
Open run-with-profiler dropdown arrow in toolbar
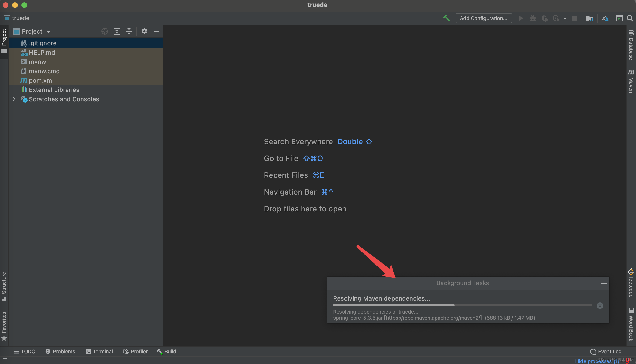565,18
